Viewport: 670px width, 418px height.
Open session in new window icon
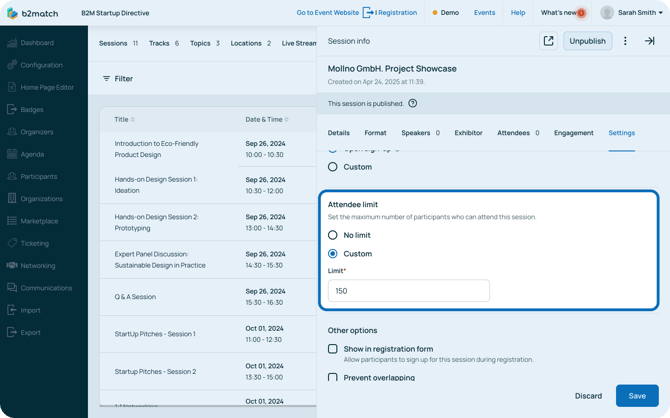[x=548, y=41]
